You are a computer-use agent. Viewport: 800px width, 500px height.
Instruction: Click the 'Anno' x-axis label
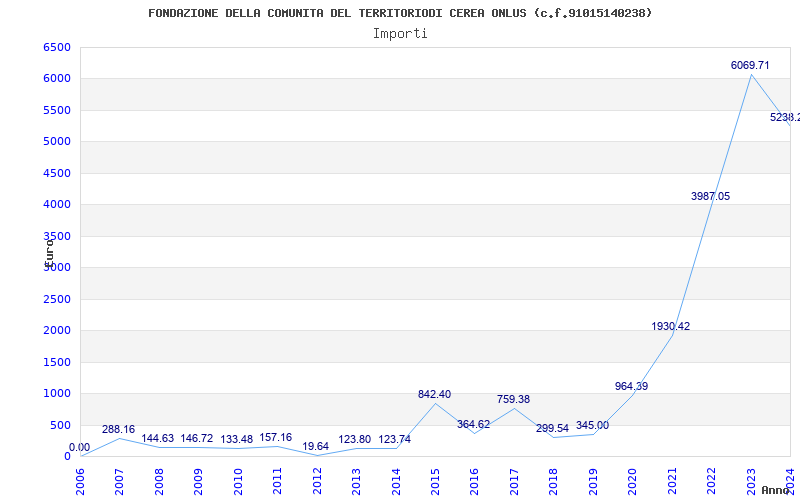(x=775, y=490)
